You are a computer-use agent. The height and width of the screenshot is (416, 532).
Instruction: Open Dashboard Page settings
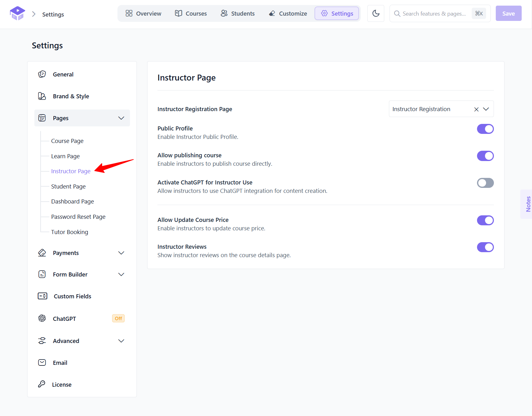pyautogui.click(x=72, y=201)
